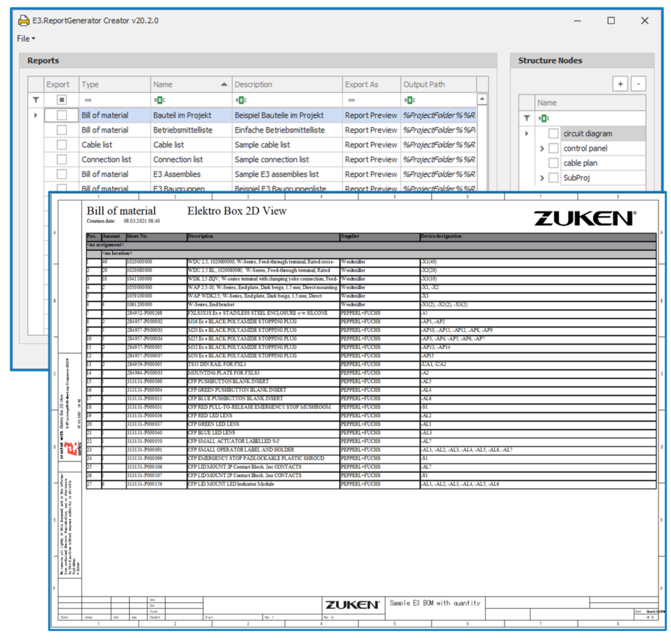The height and width of the screenshot is (644, 671).
Task: Click the ZUKEN logo in report header
Action: click(585, 218)
